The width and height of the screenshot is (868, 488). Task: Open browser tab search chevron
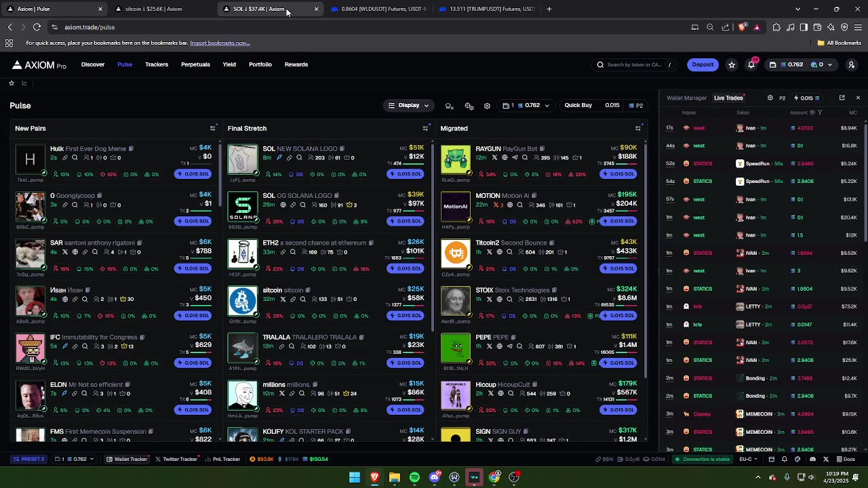797,9
